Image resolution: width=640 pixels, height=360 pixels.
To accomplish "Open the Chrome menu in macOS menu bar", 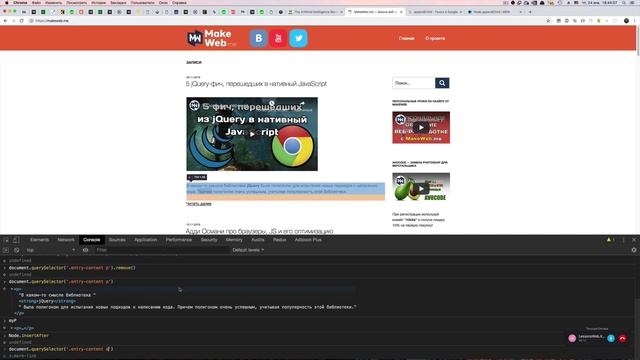I will 20,2.
